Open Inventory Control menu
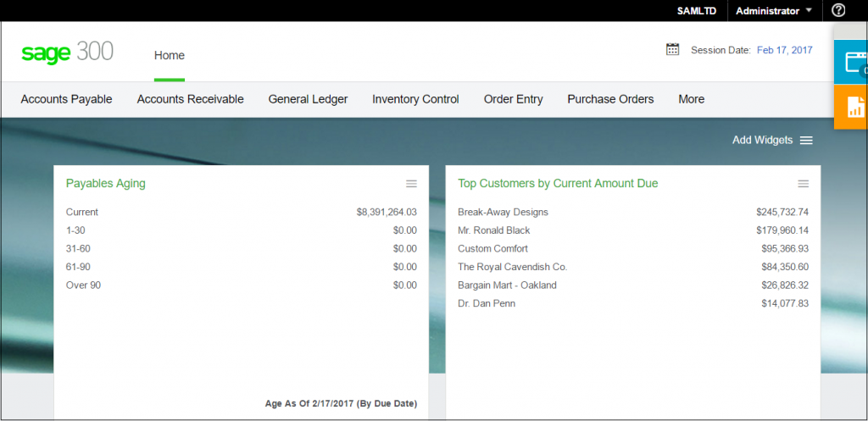This screenshot has height=421, width=868. [x=415, y=100]
